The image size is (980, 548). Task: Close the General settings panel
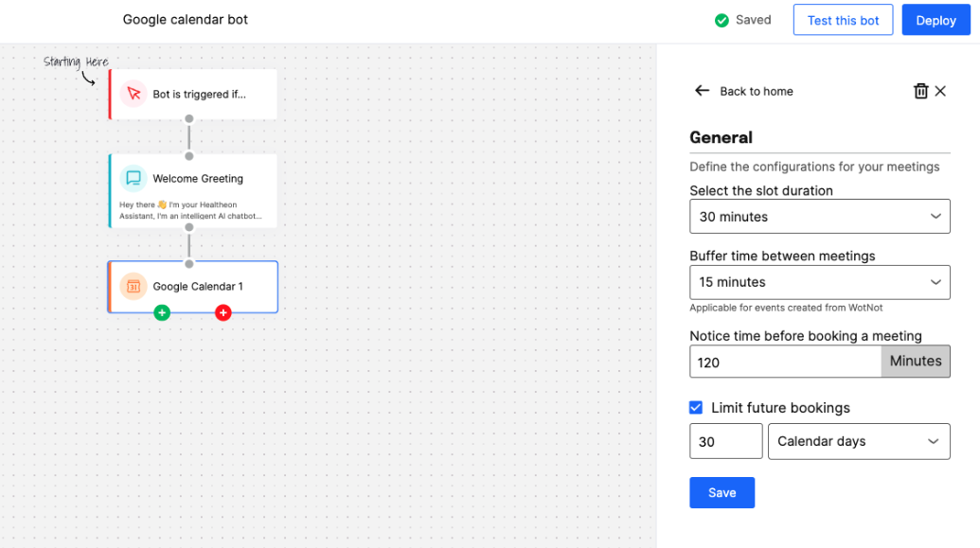pos(940,91)
